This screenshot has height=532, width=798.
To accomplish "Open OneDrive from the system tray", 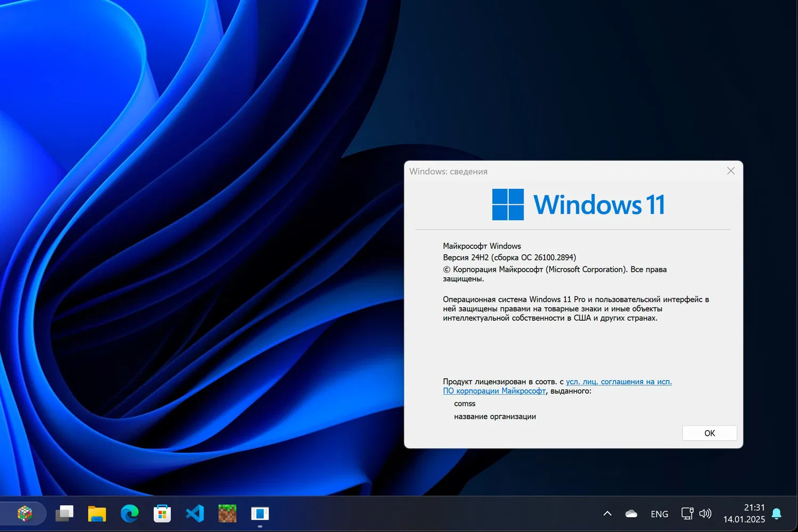I will click(631, 513).
